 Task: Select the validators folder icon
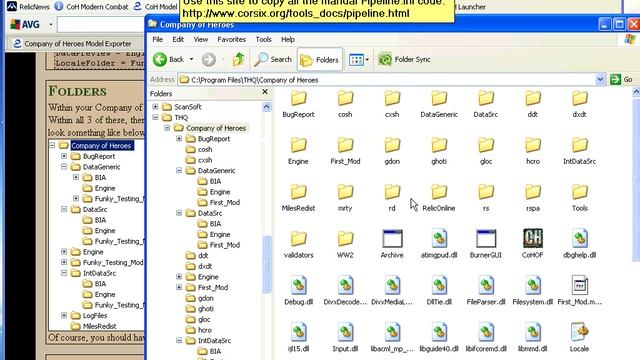(x=298, y=239)
